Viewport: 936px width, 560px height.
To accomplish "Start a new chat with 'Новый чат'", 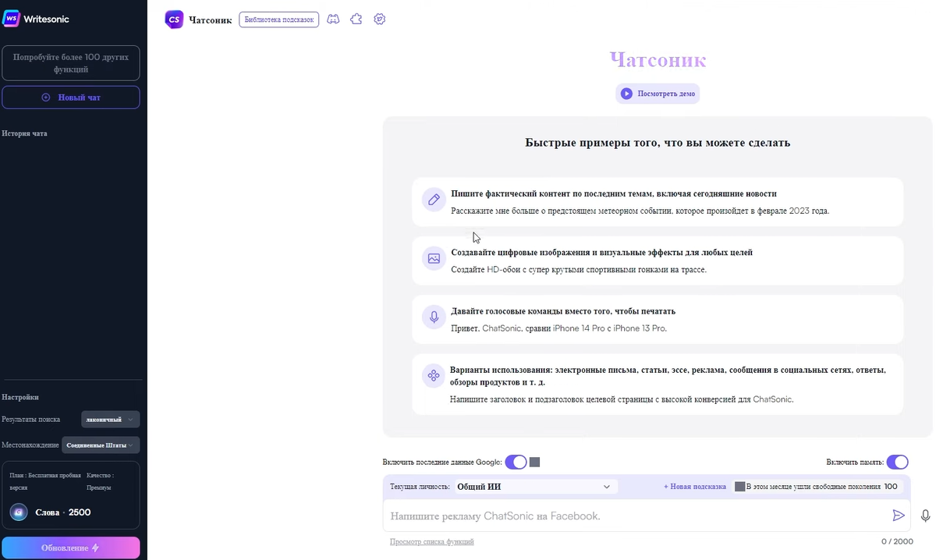I will tap(71, 97).
